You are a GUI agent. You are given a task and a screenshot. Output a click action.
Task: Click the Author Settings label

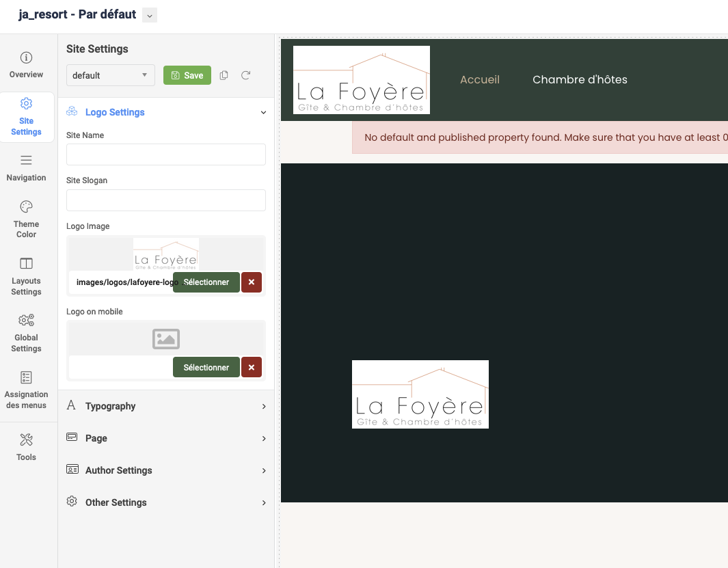[x=118, y=470]
